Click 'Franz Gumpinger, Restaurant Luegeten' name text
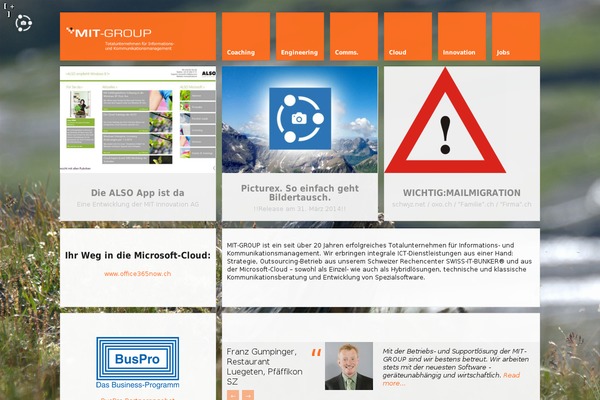This screenshot has height=400, width=600. point(264,366)
